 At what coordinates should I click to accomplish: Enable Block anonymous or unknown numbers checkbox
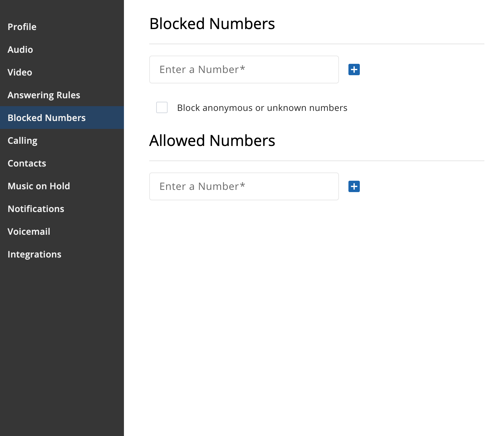(162, 107)
